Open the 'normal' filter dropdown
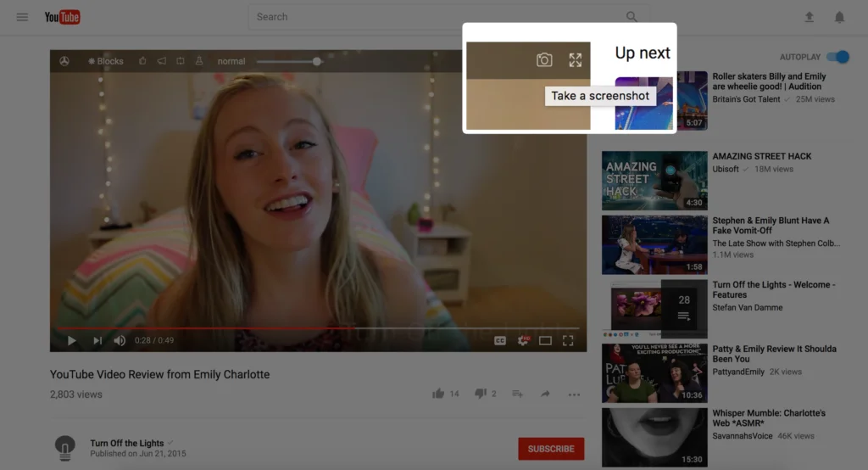 [x=231, y=61]
